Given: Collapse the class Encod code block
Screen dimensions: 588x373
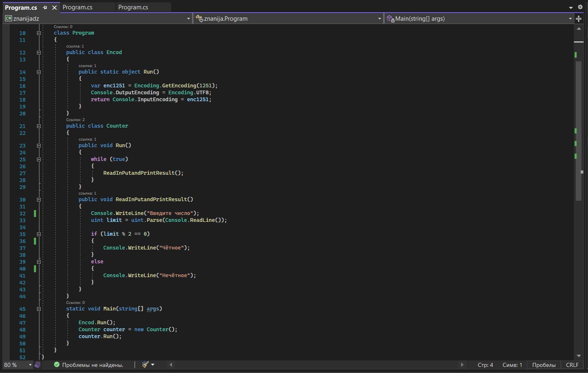Looking at the screenshot, I should [x=39, y=52].
